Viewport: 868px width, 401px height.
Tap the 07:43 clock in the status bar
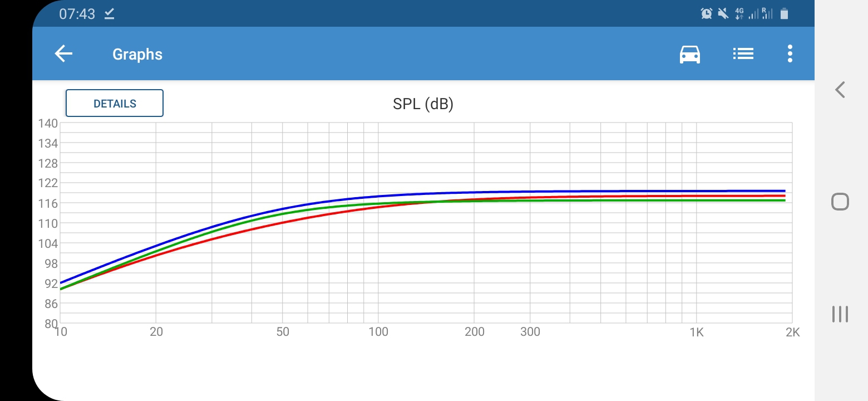(77, 14)
